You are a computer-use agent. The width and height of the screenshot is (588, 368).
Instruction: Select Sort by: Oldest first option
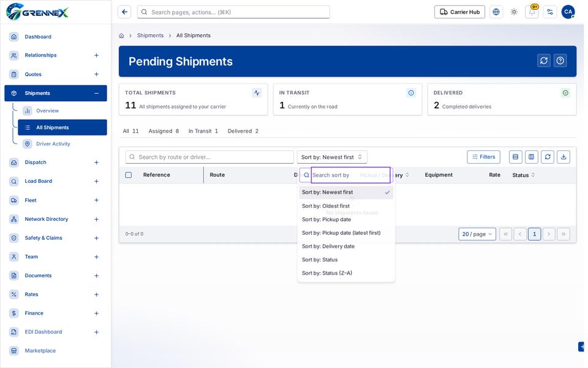[x=346, y=206]
